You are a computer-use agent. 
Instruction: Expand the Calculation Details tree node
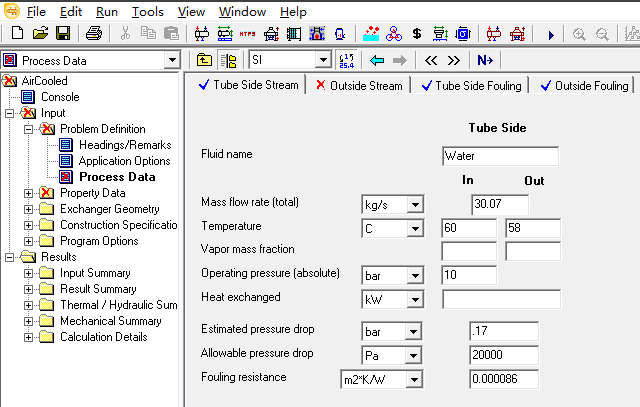[x=29, y=337]
